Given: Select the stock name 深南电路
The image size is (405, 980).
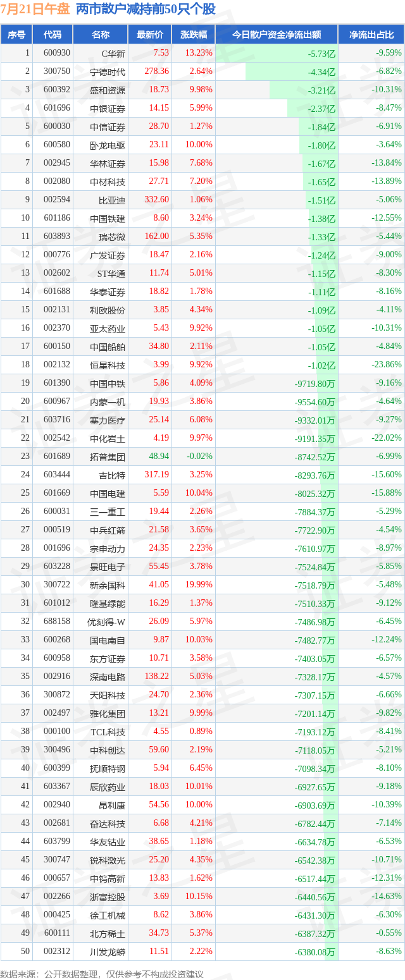Looking at the screenshot, I should click(108, 677).
